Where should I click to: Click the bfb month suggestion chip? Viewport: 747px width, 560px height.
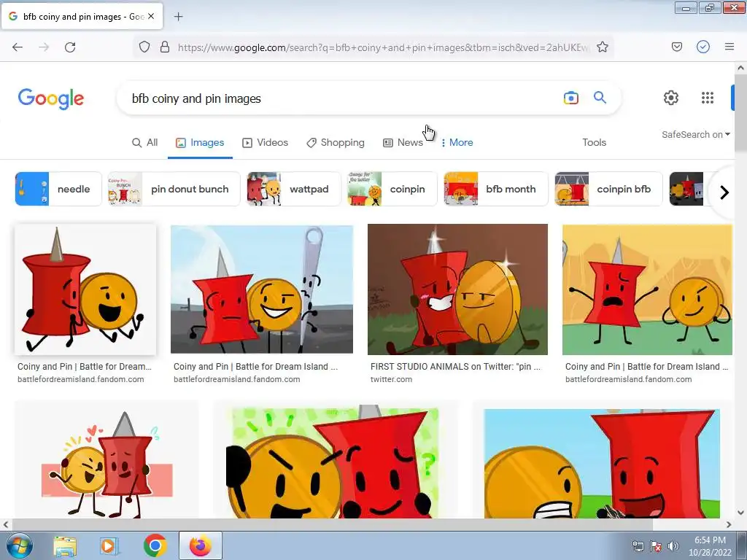tap(496, 189)
